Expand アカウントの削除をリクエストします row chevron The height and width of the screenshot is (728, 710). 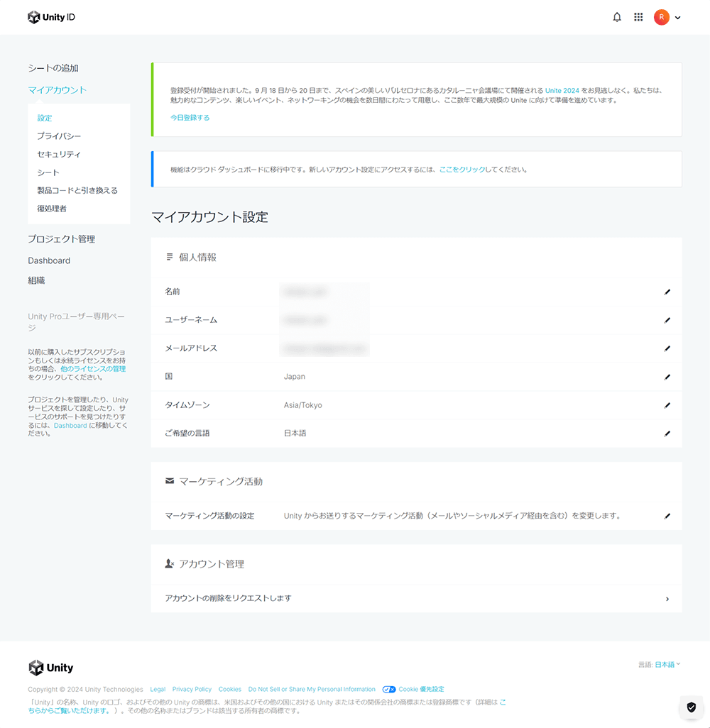pos(667,599)
